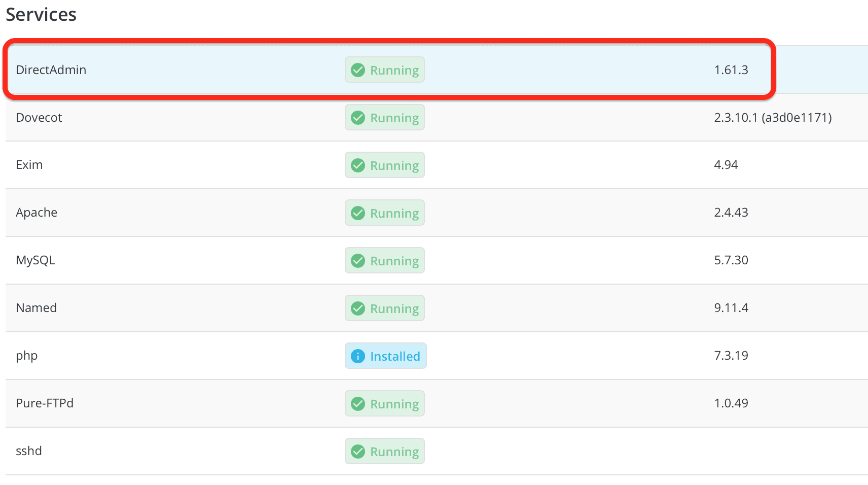This screenshot has height=485, width=868.
Task: Click the sshd service name
Action: [x=29, y=451]
